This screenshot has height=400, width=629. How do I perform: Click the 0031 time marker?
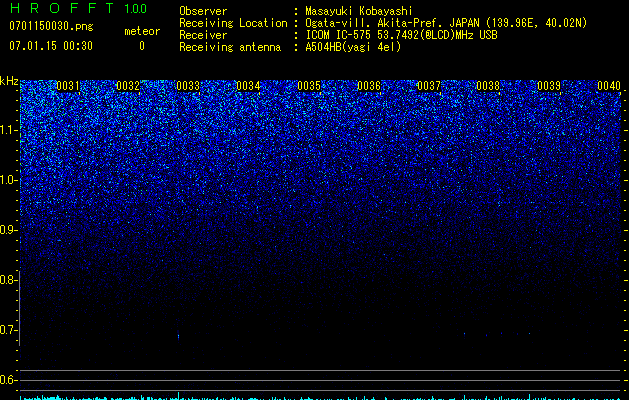tap(68, 86)
